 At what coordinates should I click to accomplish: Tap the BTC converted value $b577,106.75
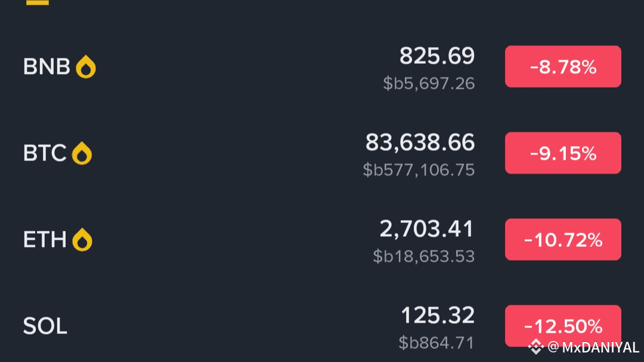pyautogui.click(x=419, y=170)
